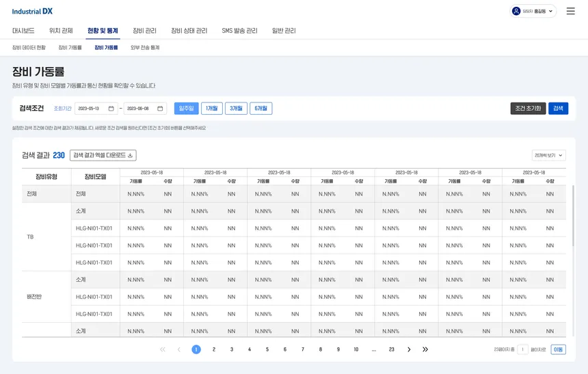Go to page 8
Image resolution: width=588 pixels, height=374 pixels.
tap(321, 349)
